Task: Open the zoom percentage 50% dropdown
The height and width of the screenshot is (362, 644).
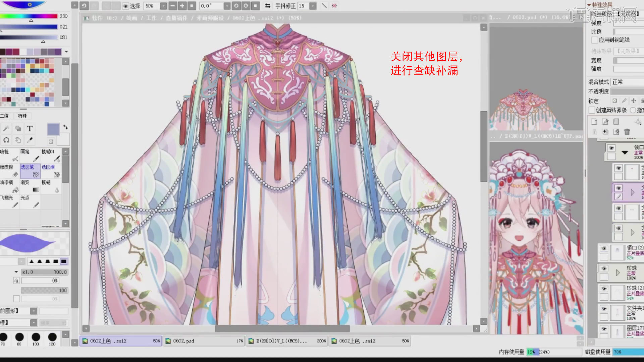Action: tap(163, 6)
